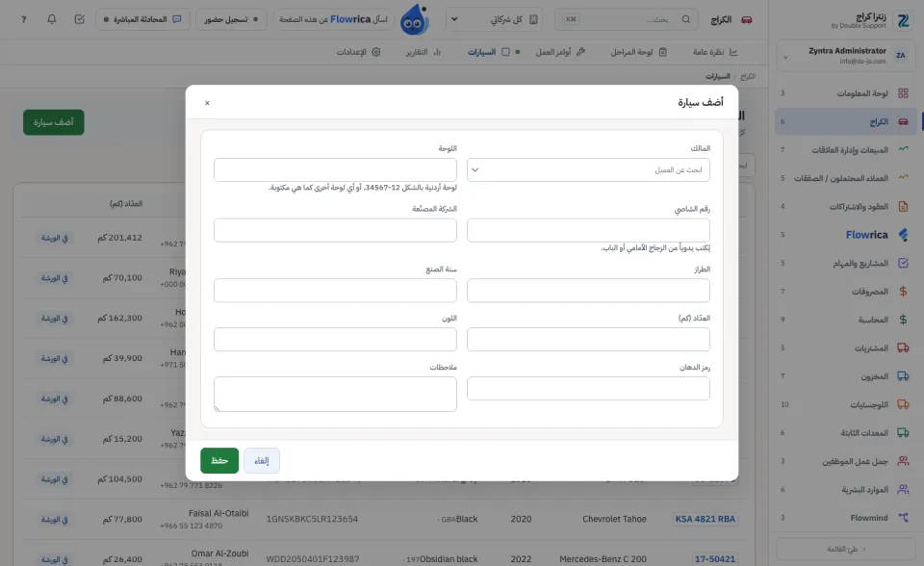Open plate link KSA 4821 RBA
This screenshot has width=924, height=566.
click(705, 520)
